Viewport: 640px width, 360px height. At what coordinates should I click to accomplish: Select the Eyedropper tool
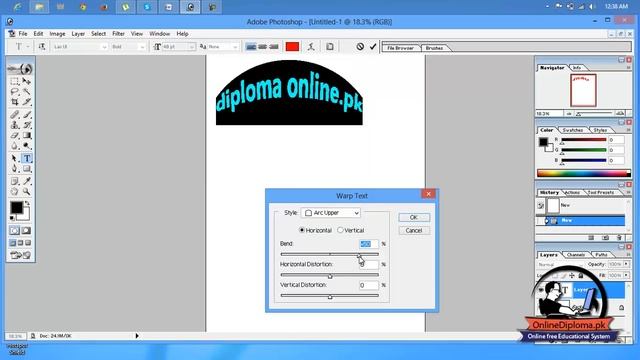[27, 181]
